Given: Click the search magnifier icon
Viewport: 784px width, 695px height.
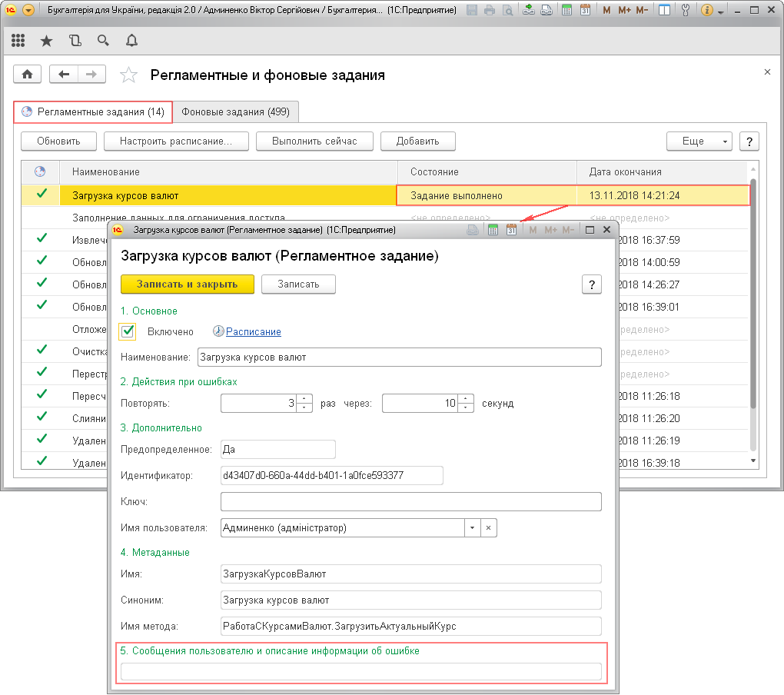Looking at the screenshot, I should coord(103,40).
